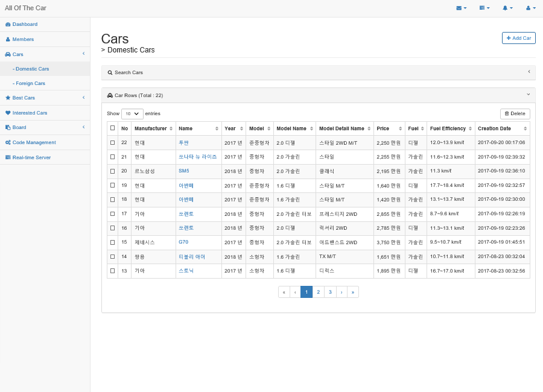Screen dimensions: 543x392
Task: Go to page 2 of results
Action: 318,292
